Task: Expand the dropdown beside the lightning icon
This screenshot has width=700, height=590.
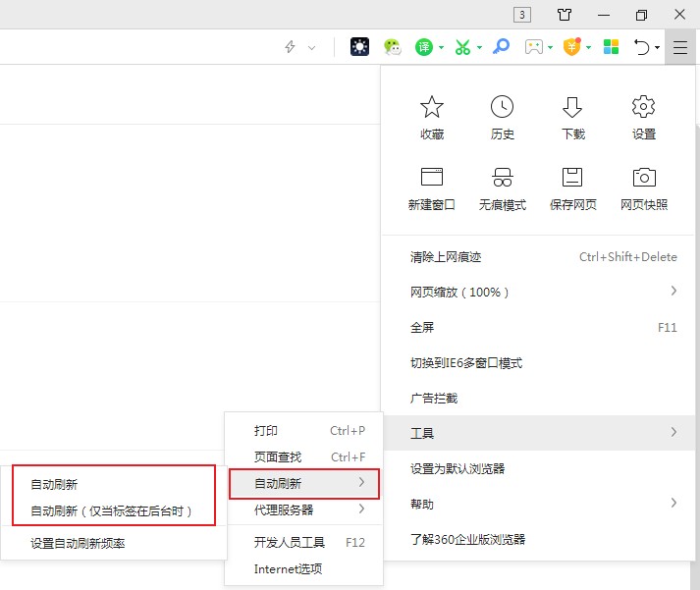Action: 311,47
